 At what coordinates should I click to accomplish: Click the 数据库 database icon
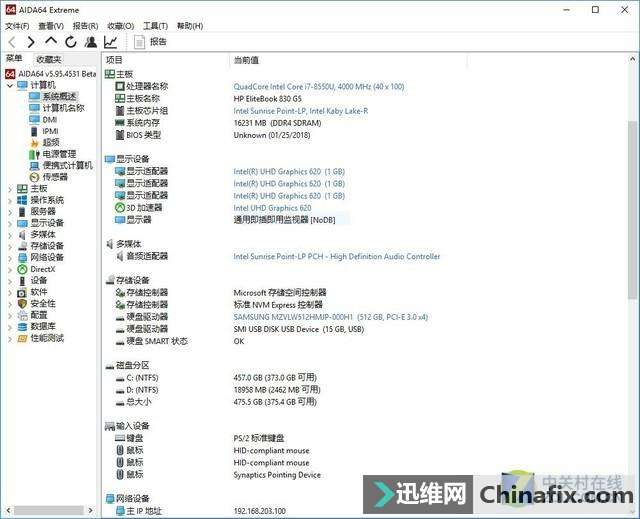coord(22,326)
